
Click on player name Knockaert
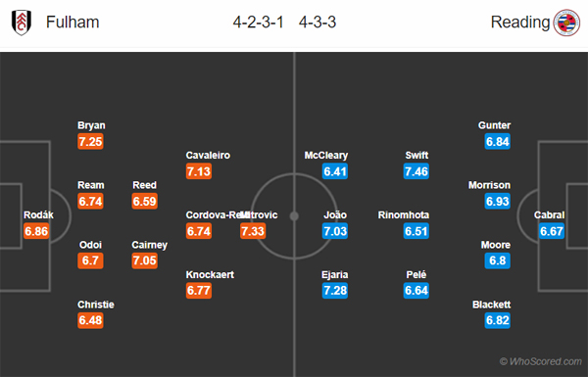210,275
